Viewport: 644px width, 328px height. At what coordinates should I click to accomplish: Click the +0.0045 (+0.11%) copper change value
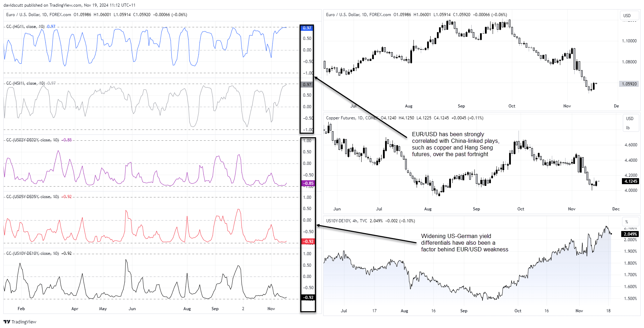[467, 118]
